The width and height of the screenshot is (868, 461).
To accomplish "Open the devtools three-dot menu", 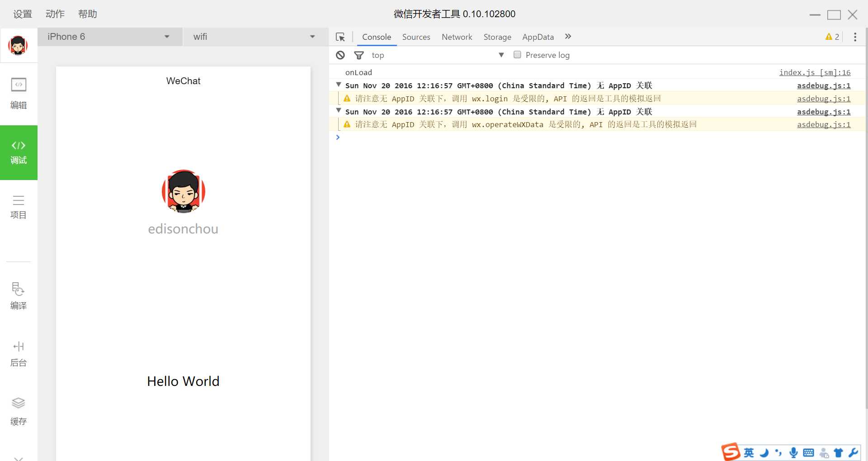I will (x=855, y=37).
